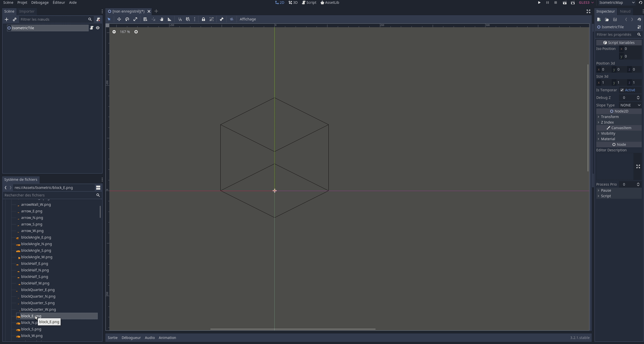Toggle visibility of IsometricTile node

[98, 28]
